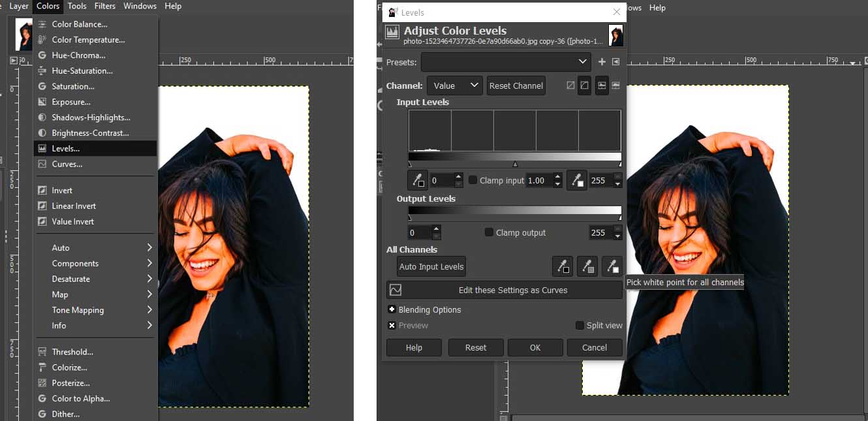This screenshot has width=868, height=421.
Task: Click the input levels gamma midpoint slider
Action: click(x=515, y=164)
